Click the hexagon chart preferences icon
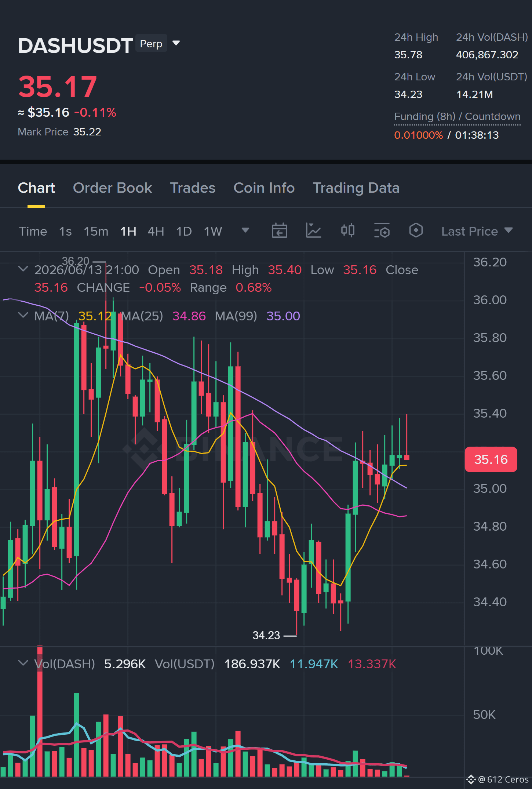This screenshot has height=789, width=532. click(x=416, y=230)
